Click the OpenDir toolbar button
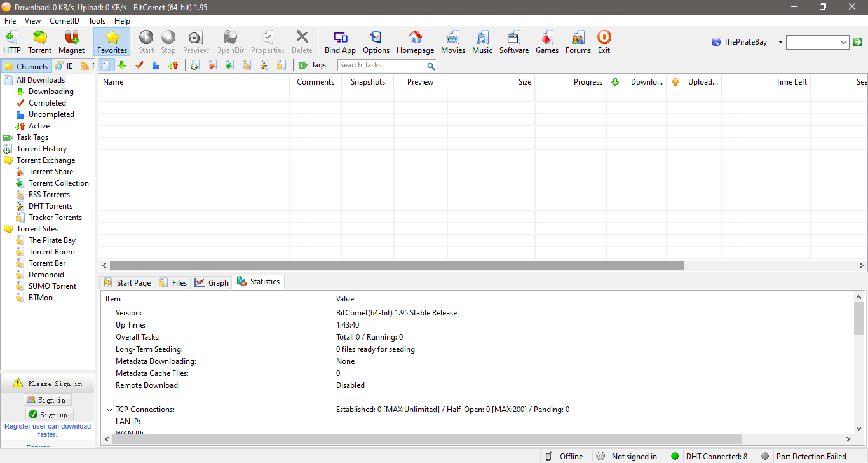 click(x=230, y=42)
